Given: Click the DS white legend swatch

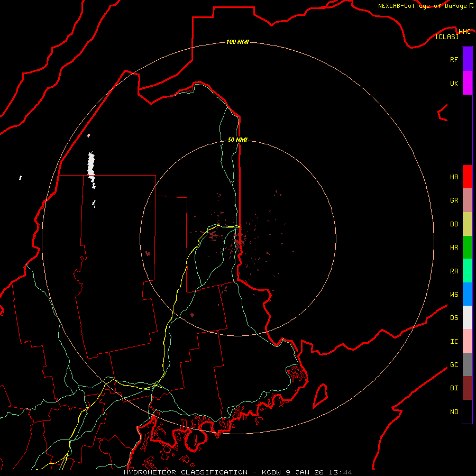Looking at the screenshot, I should tap(467, 317).
